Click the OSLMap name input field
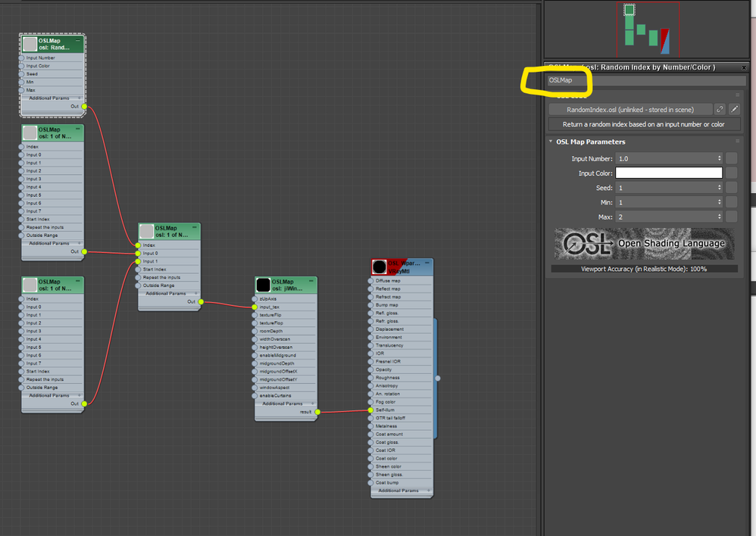756x536 pixels. pos(646,80)
